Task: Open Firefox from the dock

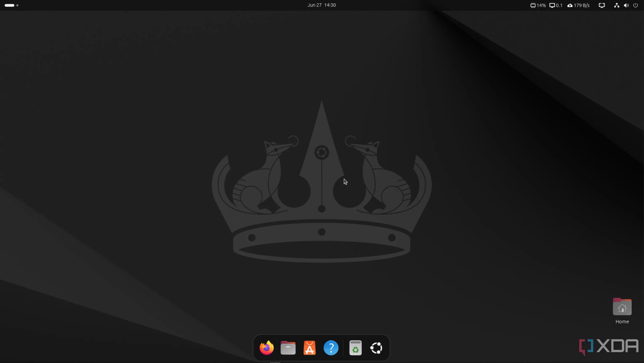Action: tap(266, 348)
